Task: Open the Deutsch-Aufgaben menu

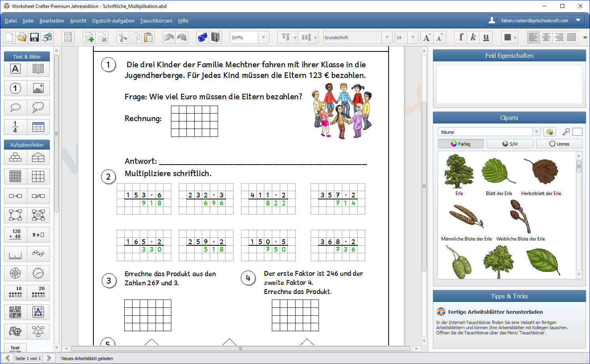Action: (113, 21)
